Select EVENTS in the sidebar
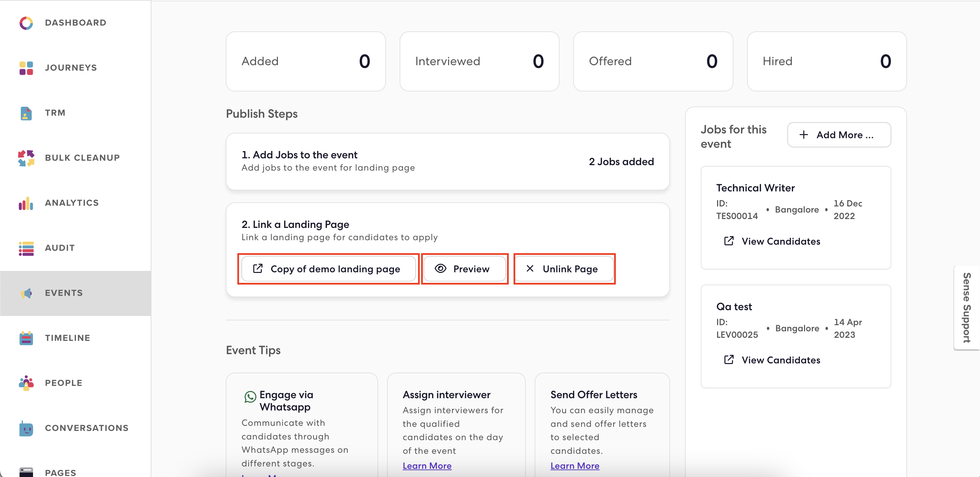The height and width of the screenshot is (477, 980). 75,293
